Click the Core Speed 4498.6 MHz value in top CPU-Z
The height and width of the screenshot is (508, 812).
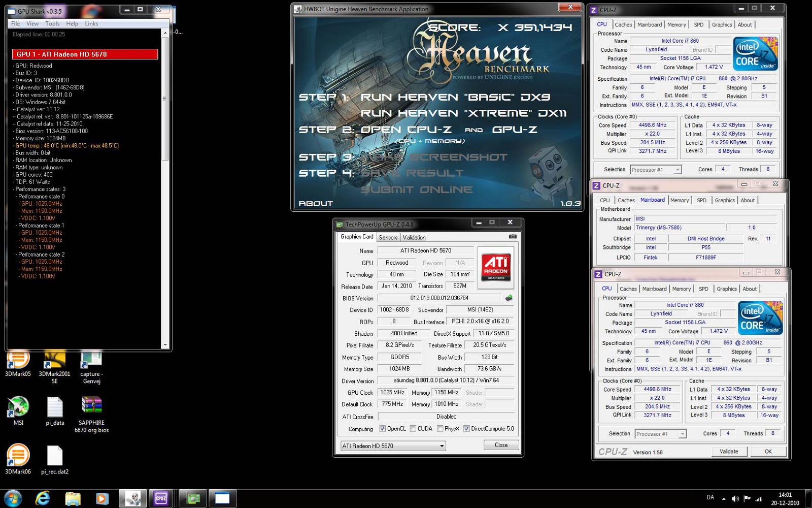(653, 125)
